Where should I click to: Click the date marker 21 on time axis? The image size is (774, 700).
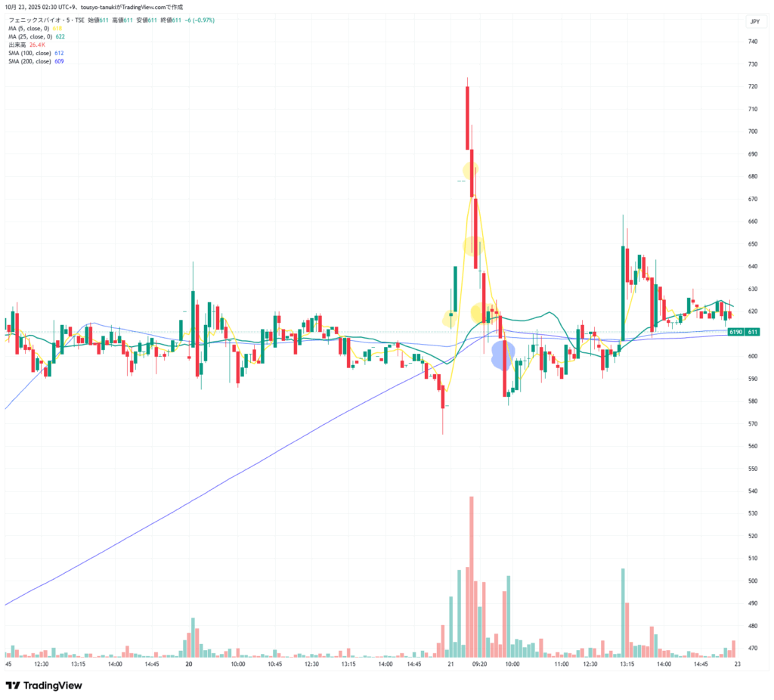click(x=450, y=664)
